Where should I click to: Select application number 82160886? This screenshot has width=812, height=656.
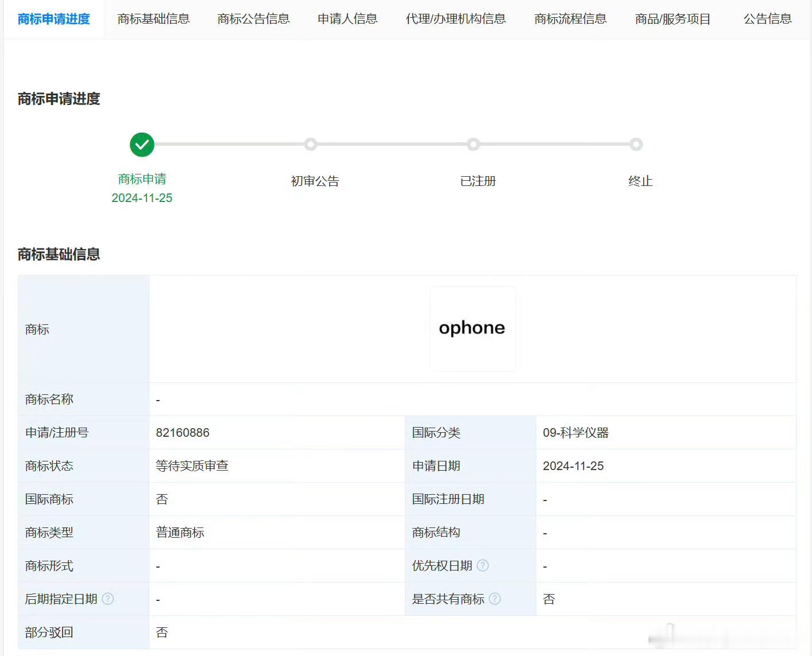183,433
